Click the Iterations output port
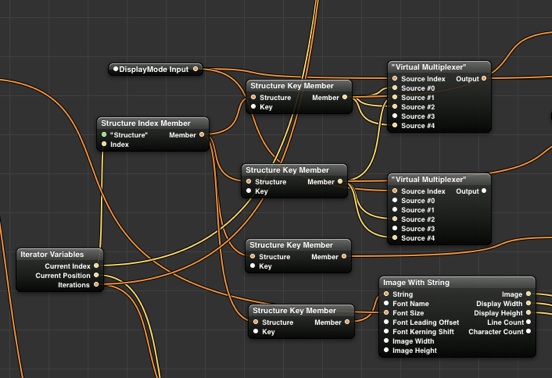The height and width of the screenshot is (378, 552). 96,284
